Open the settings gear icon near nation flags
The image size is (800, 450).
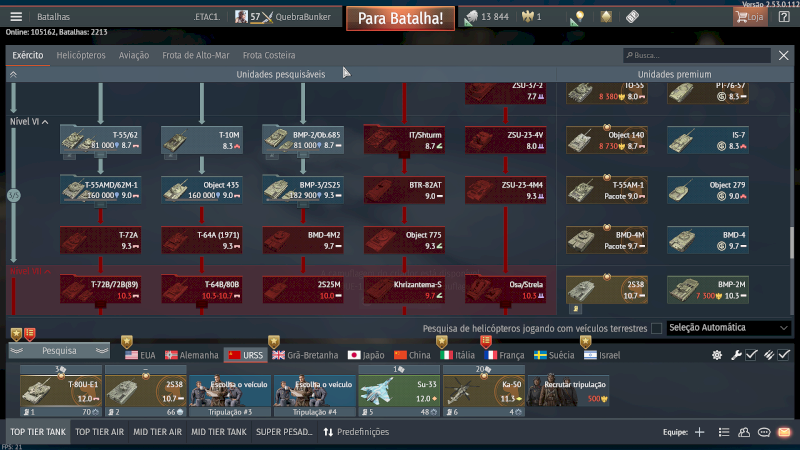(x=717, y=355)
